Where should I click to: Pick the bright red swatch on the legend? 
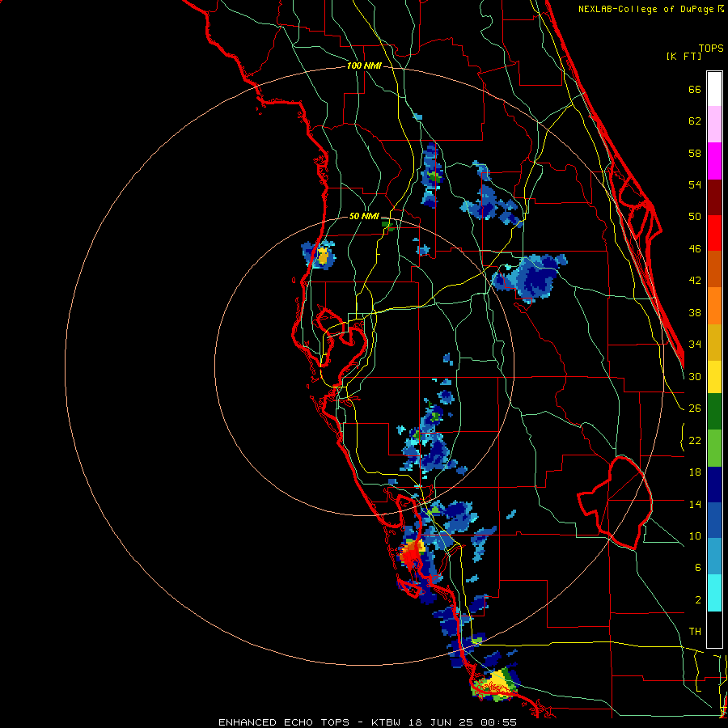click(714, 233)
